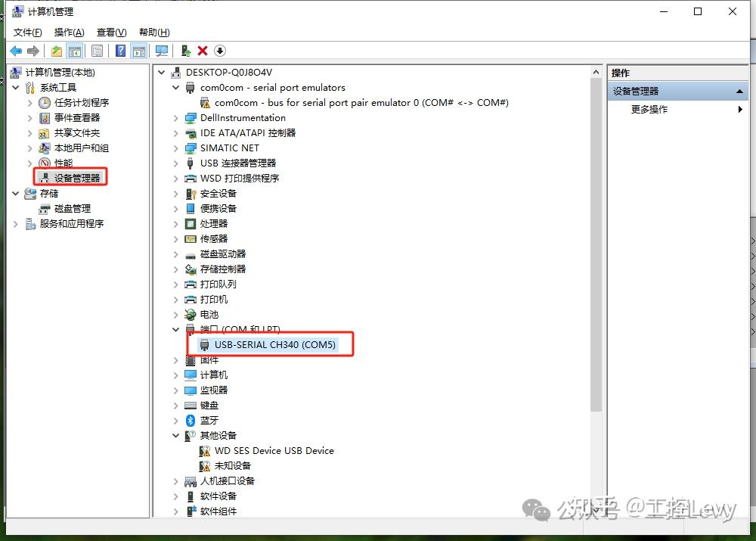Click the Show/Hide Action Pane toolbar icon

tap(141, 50)
